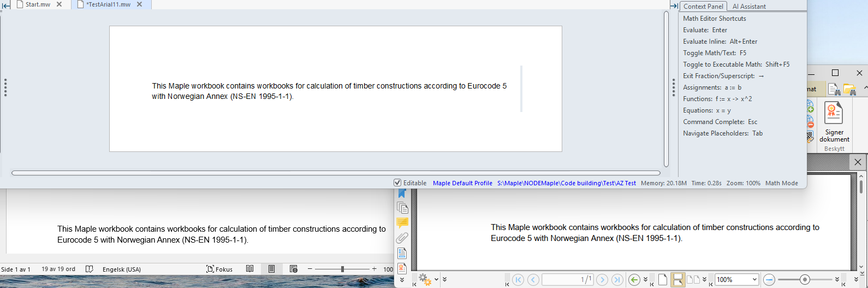Go to first page in PDF viewer

518,280
